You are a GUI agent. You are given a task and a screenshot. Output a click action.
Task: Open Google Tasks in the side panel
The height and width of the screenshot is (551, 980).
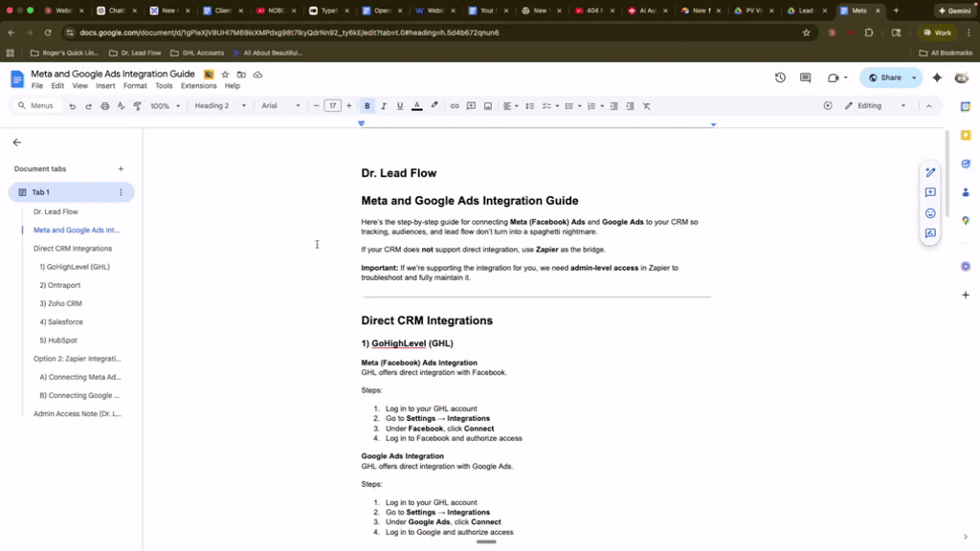[966, 165]
